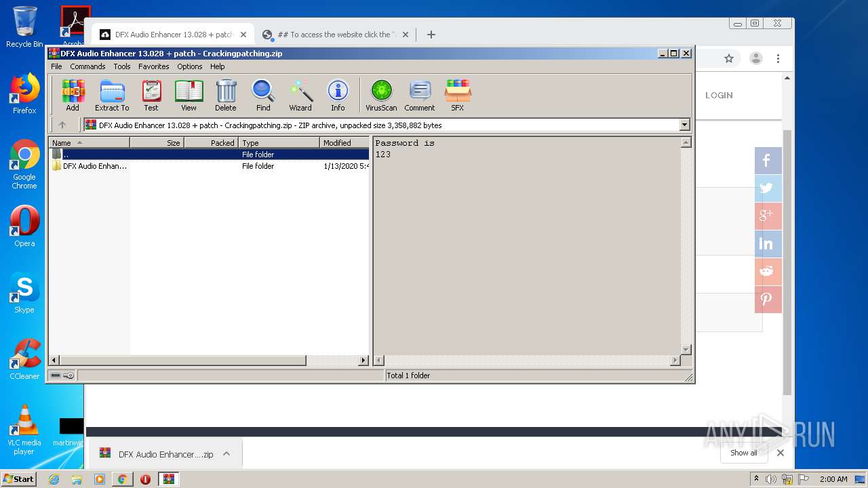868x488 pixels.
Task: Share page via Reddit icon
Action: pyautogui.click(x=768, y=272)
